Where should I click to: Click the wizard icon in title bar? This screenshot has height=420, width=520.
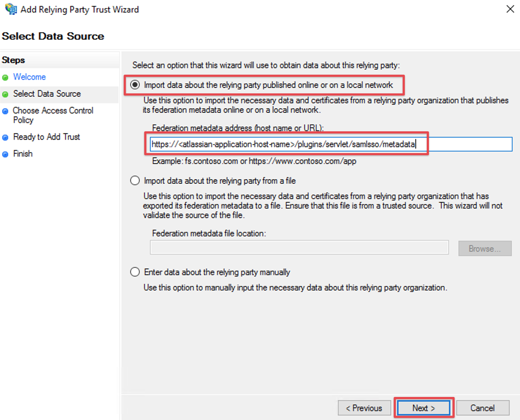[11, 9]
